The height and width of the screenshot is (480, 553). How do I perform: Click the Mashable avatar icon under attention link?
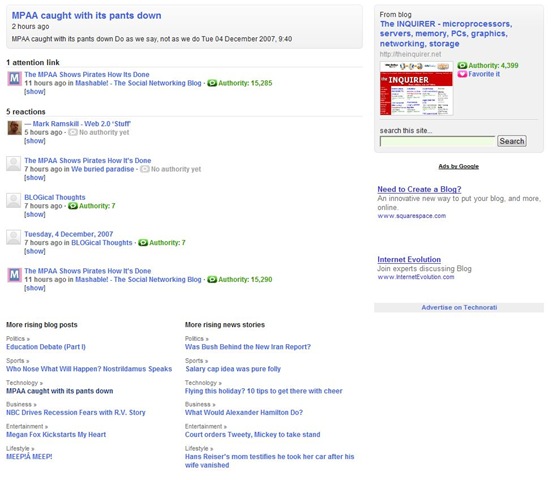coord(14,78)
